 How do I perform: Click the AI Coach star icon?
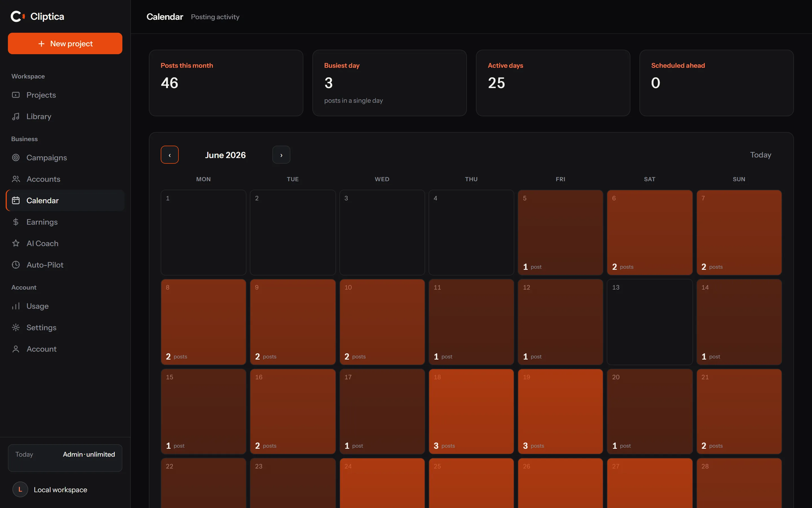tap(16, 243)
